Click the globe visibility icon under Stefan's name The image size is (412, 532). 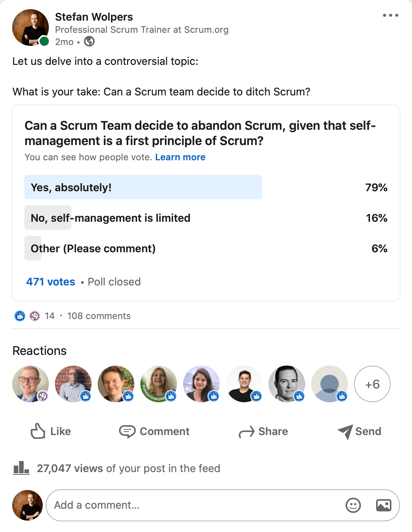90,42
